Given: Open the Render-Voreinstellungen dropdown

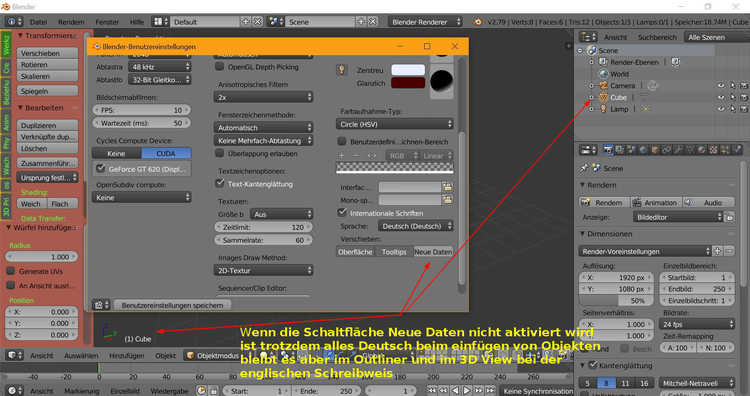Looking at the screenshot, I should pos(645,251).
